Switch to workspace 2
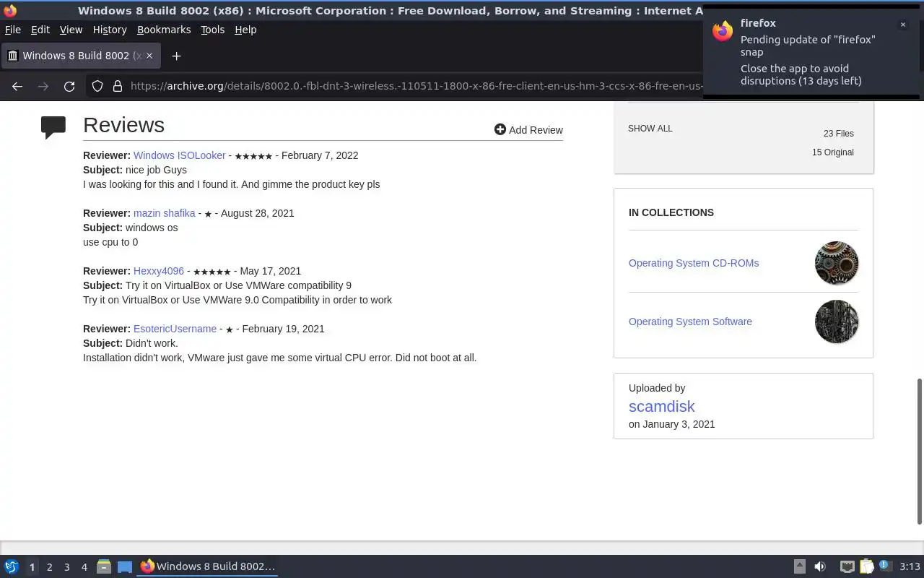 [x=50, y=567]
